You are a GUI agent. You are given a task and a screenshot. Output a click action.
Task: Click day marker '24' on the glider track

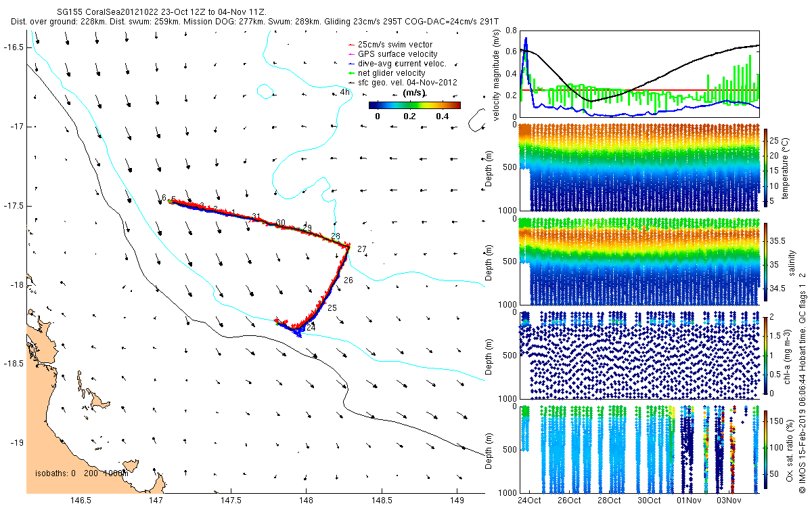311,327
